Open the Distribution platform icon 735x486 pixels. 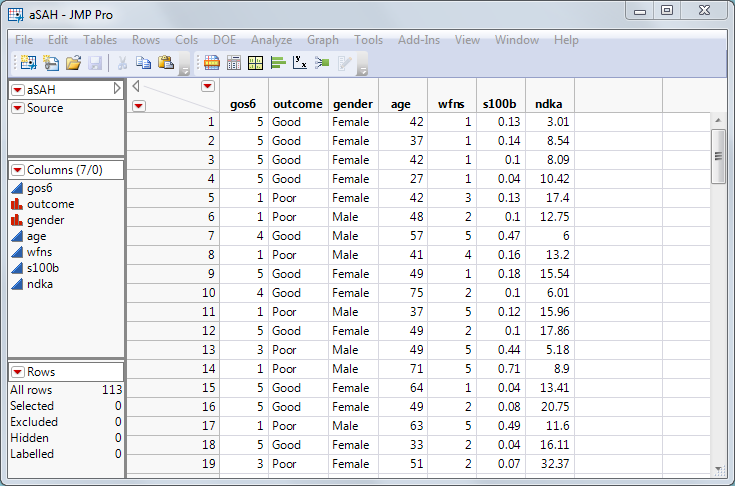277,63
